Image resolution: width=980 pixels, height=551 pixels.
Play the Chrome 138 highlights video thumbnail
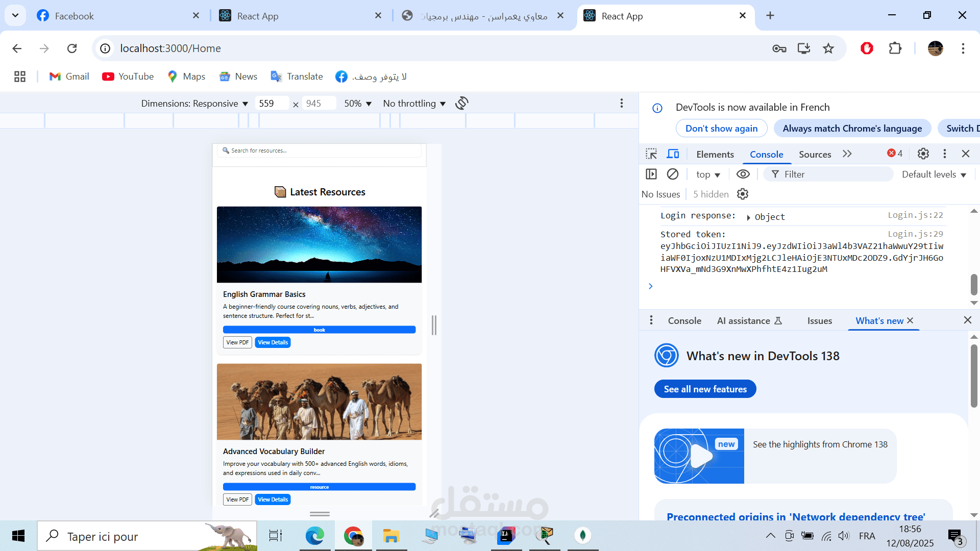699,456
